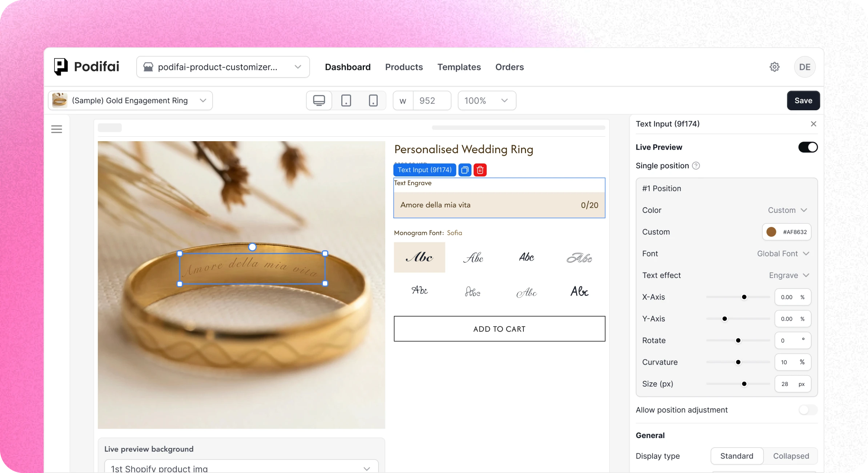
Task: Toggle Live Preview off
Action: click(808, 147)
